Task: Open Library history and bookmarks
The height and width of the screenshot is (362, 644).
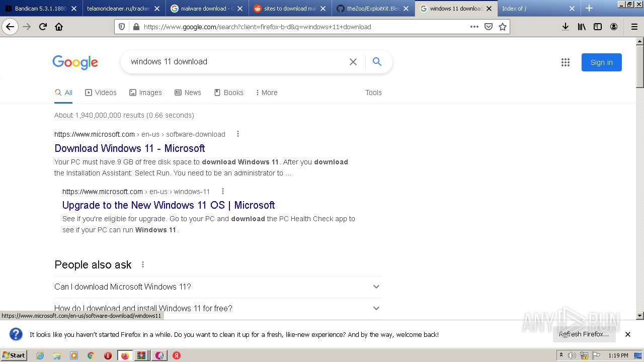Action: point(582,27)
